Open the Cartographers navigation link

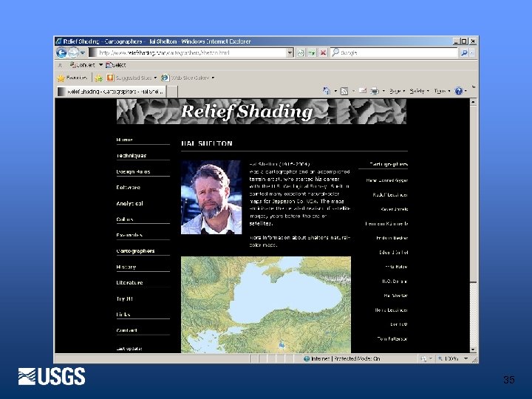point(135,251)
